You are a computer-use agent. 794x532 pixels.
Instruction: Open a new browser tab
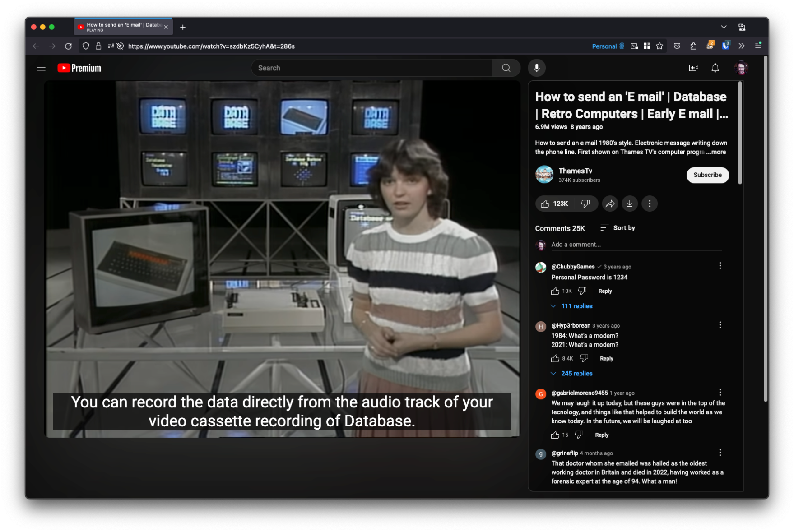pyautogui.click(x=183, y=27)
